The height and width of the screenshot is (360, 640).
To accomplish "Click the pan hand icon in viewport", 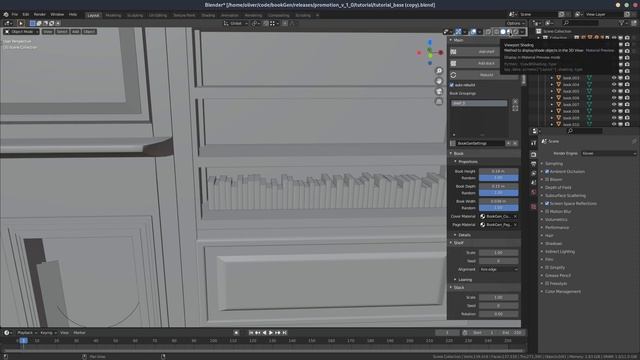I will pos(439,81).
